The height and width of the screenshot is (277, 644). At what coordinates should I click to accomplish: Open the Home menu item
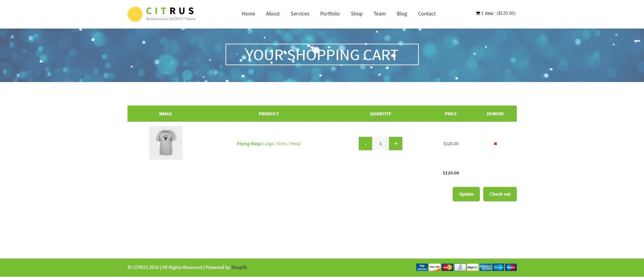pos(248,14)
